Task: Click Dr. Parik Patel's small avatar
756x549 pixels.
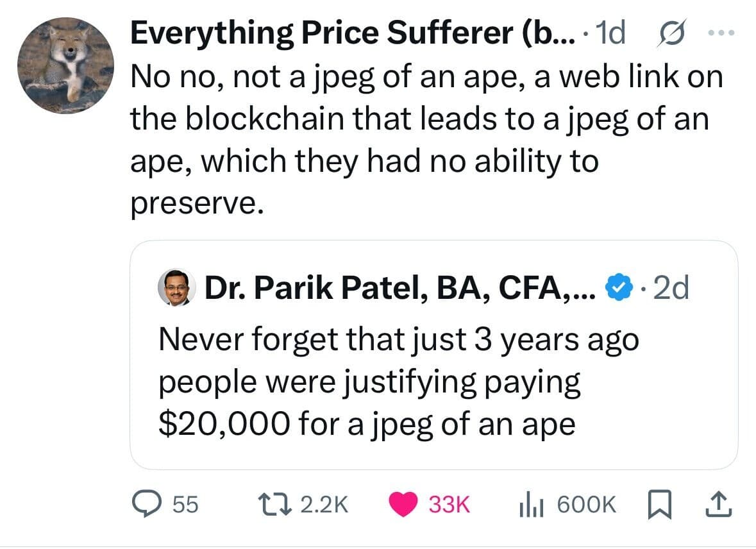Action: click(176, 290)
